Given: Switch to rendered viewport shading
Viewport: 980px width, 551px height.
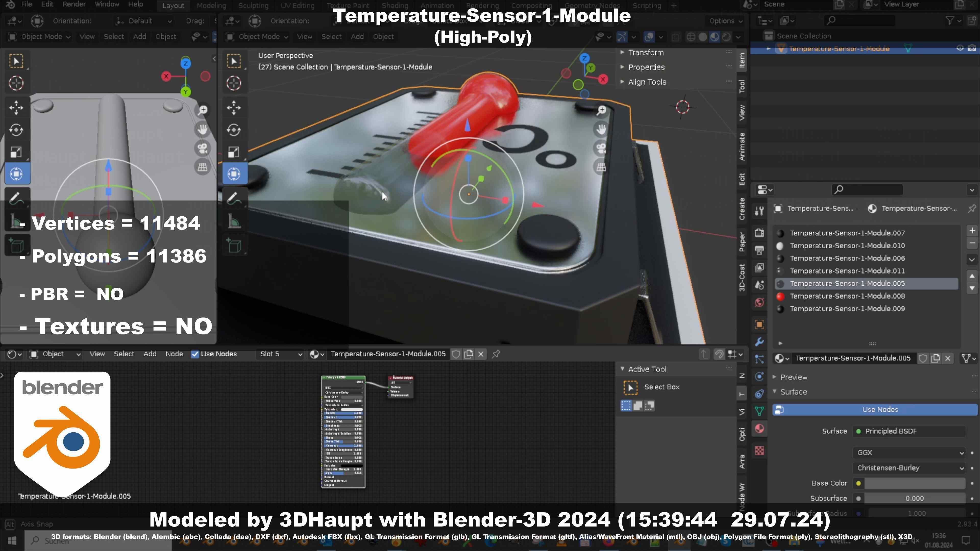Looking at the screenshot, I should pos(726,37).
